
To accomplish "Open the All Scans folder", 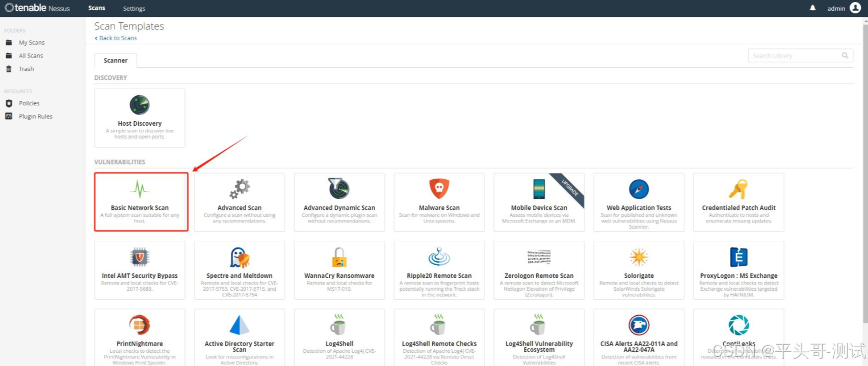I will 31,56.
